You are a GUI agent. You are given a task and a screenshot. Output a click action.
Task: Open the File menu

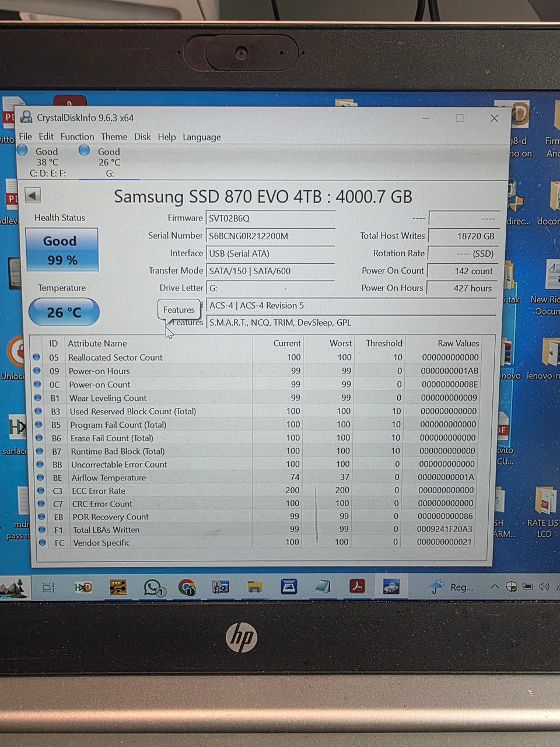point(25,137)
